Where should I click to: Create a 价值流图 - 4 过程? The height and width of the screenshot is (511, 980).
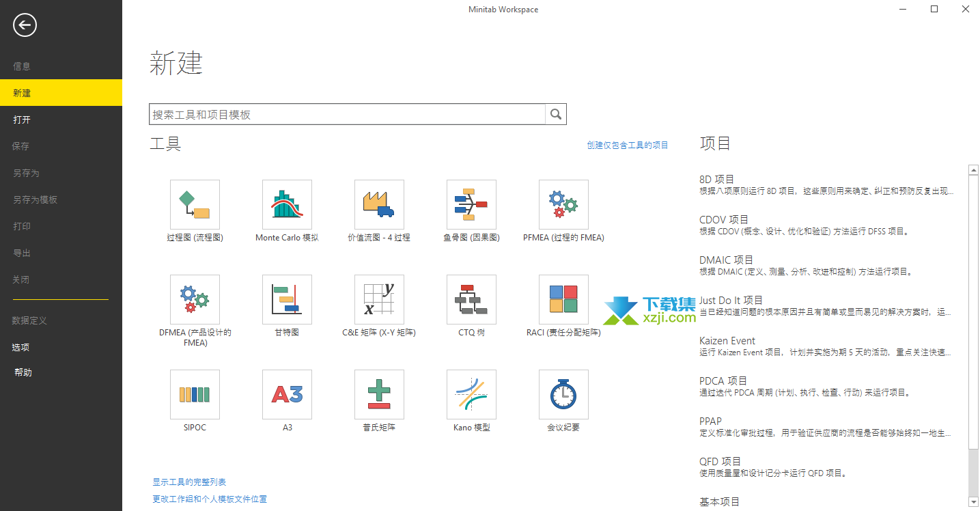click(x=378, y=204)
